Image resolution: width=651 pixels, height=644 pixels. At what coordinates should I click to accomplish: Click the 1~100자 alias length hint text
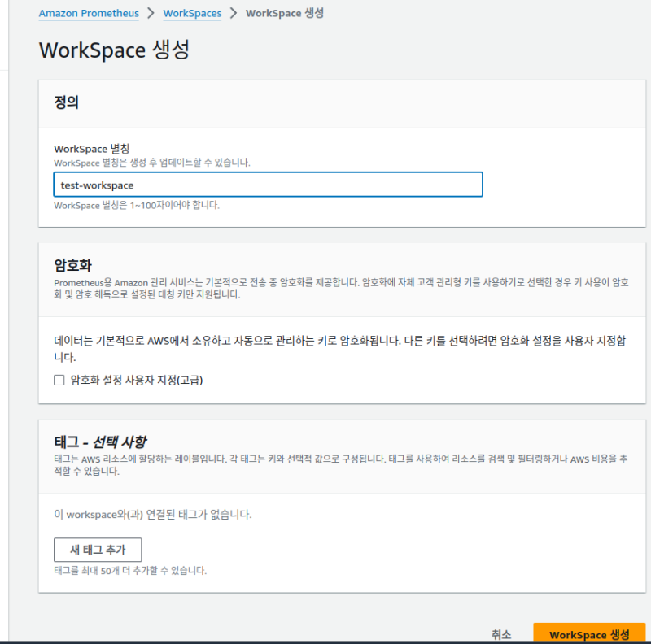[136, 205]
